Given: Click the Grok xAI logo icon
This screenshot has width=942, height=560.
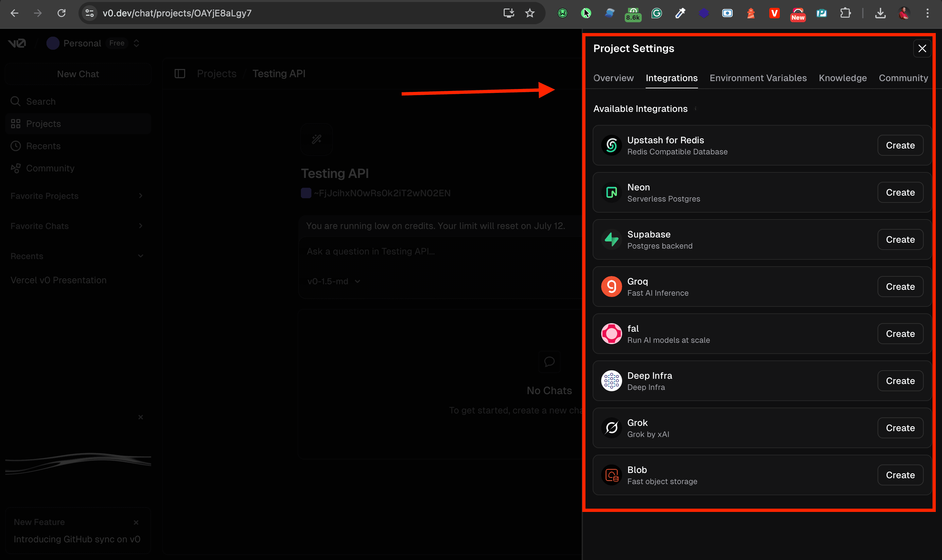Looking at the screenshot, I should point(611,428).
